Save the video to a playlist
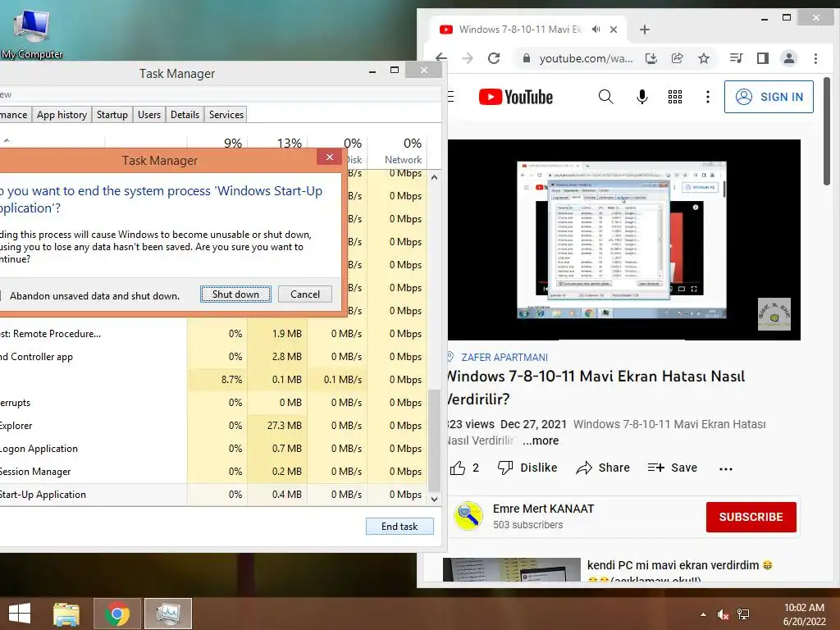Viewport: 840px width, 630px height. tap(673, 468)
